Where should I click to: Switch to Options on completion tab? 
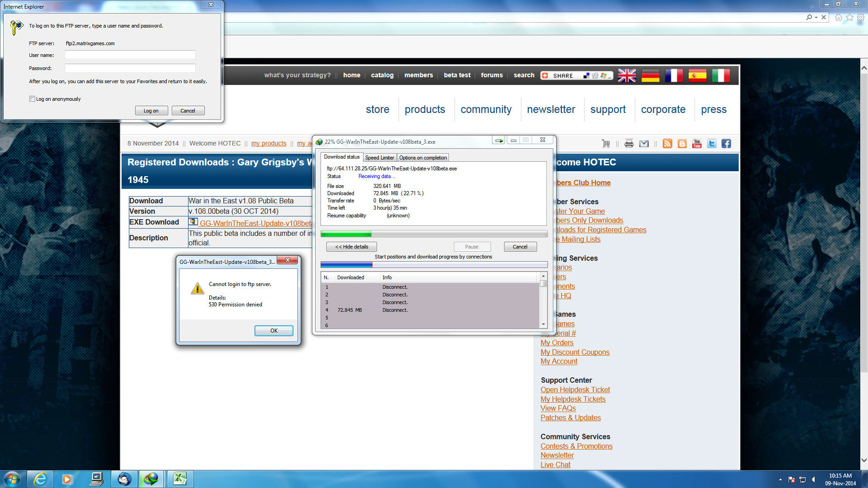coord(423,157)
